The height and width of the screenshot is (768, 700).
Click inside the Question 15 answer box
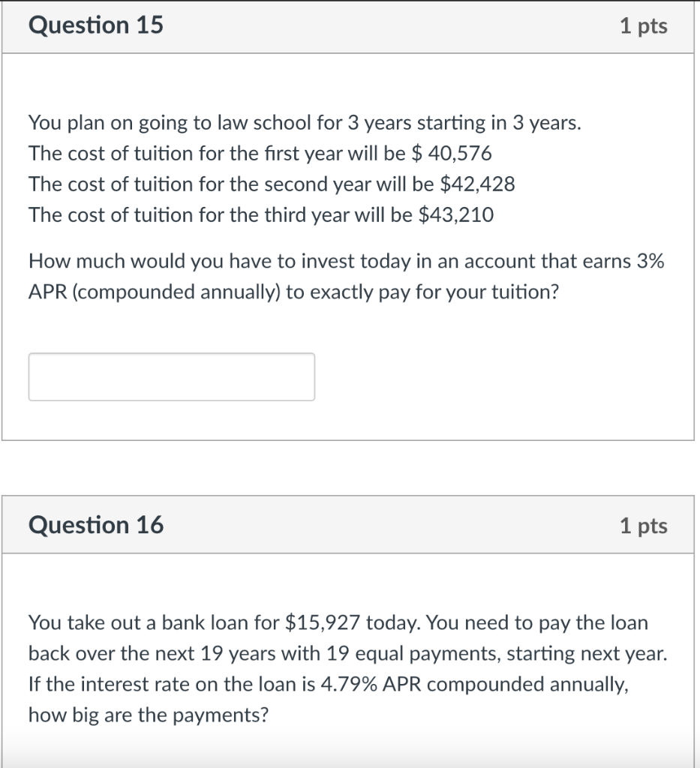click(171, 376)
